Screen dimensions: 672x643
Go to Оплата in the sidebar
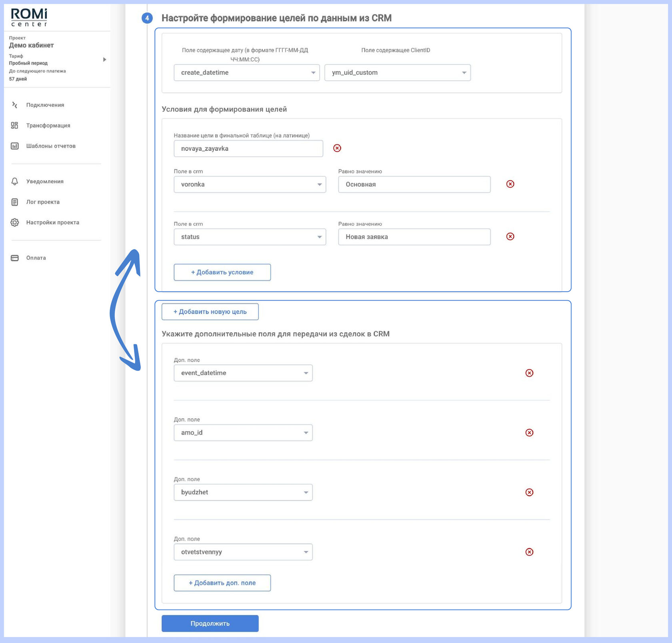click(x=36, y=258)
